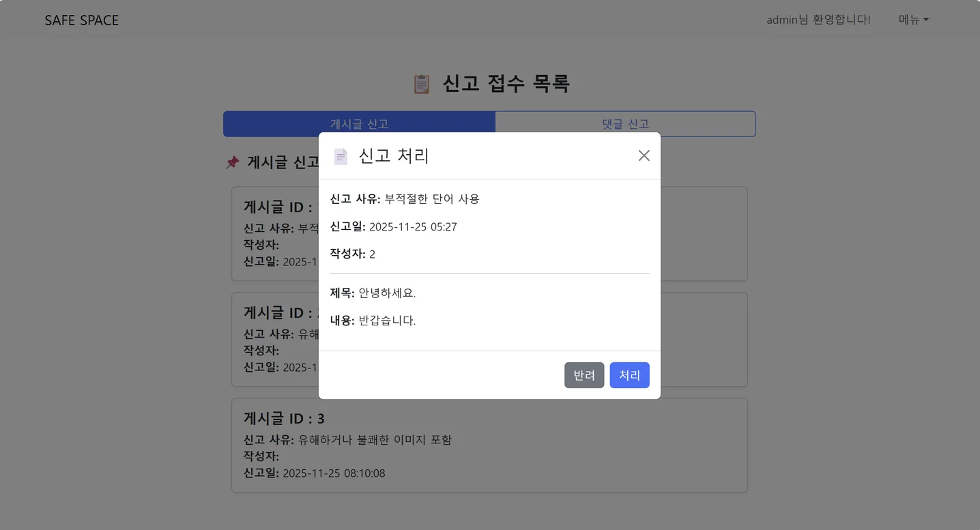The image size is (980, 530).
Task: Click the pushpin icon next to 게시글 신고 heading
Action: pos(233,162)
